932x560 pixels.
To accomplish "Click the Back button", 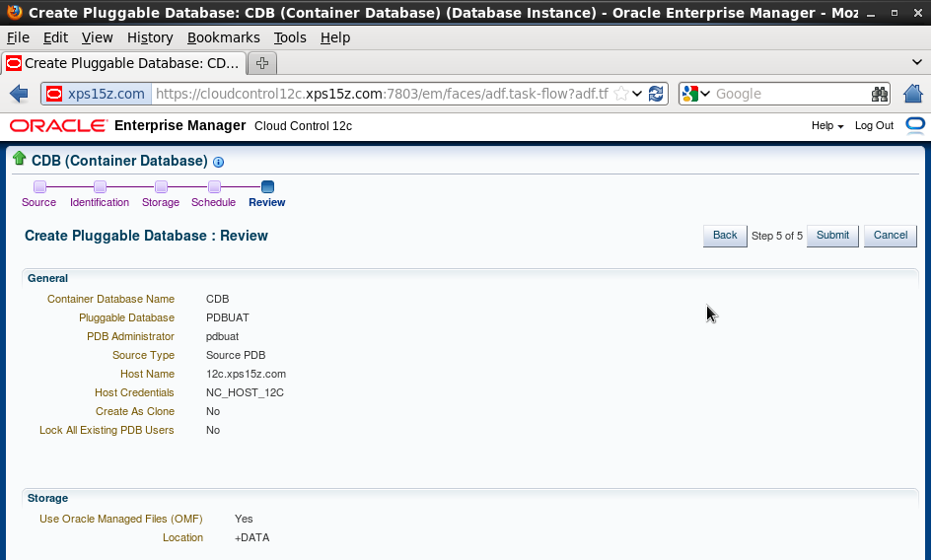I will [725, 236].
